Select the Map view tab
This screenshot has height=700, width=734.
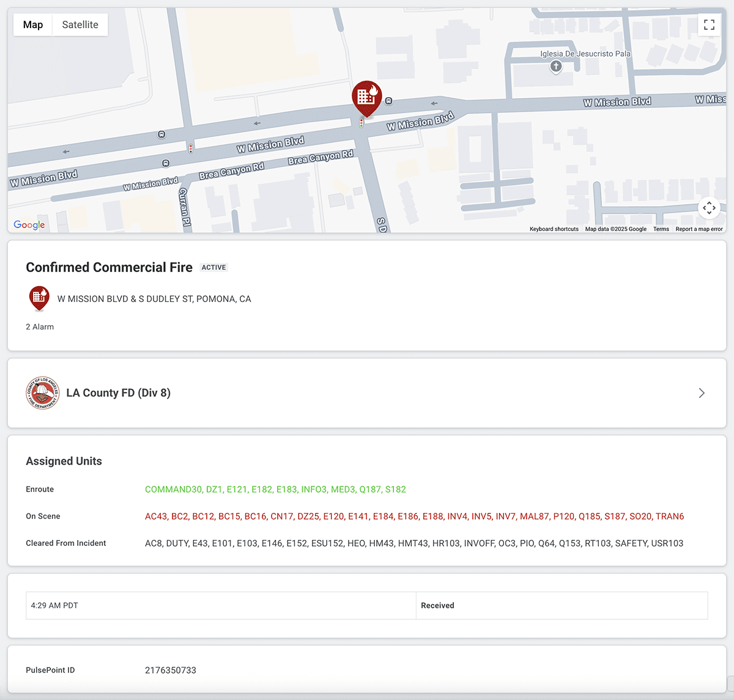tap(33, 24)
